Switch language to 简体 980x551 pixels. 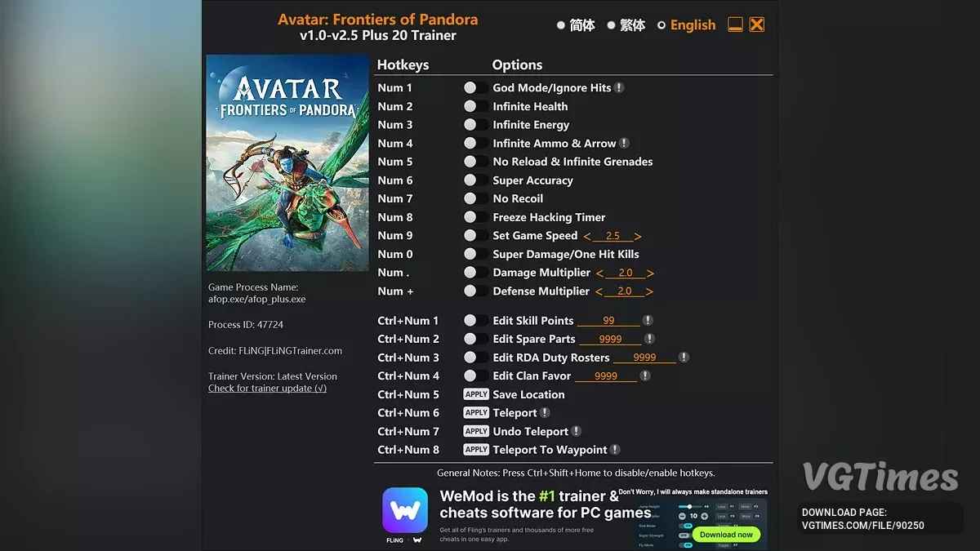point(576,25)
